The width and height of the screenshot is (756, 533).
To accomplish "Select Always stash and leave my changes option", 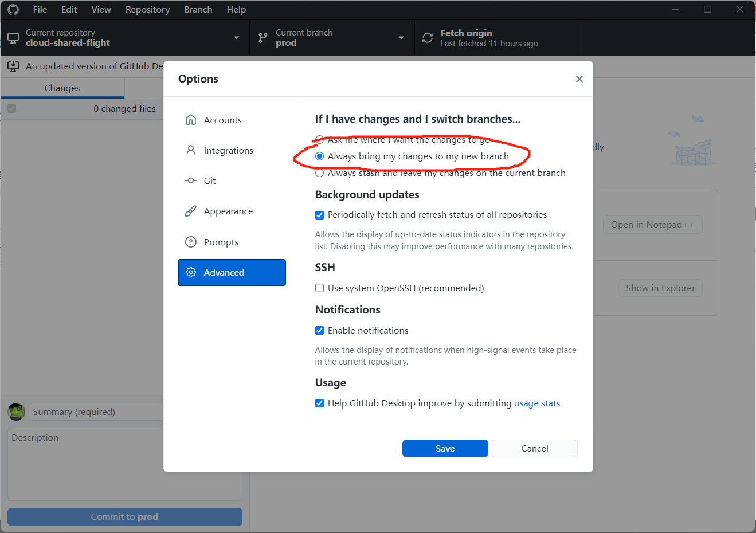I will (319, 173).
